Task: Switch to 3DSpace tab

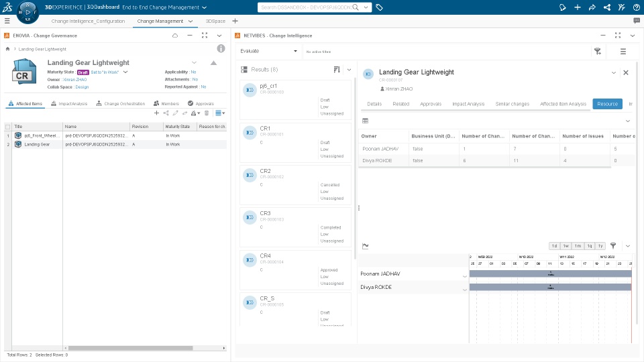Action: [x=215, y=21]
